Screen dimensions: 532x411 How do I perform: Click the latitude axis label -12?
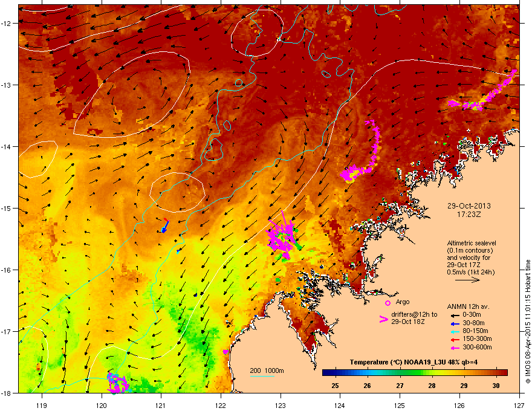click(x=7, y=23)
